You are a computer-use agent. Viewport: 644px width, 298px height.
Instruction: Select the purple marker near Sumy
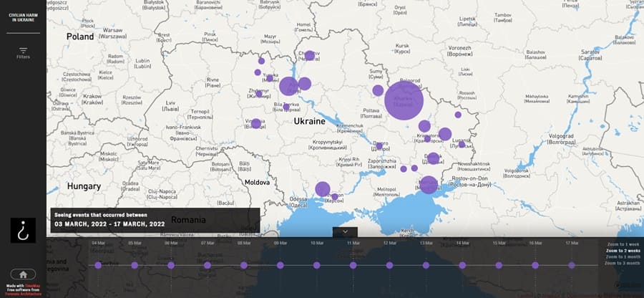coord(378,90)
